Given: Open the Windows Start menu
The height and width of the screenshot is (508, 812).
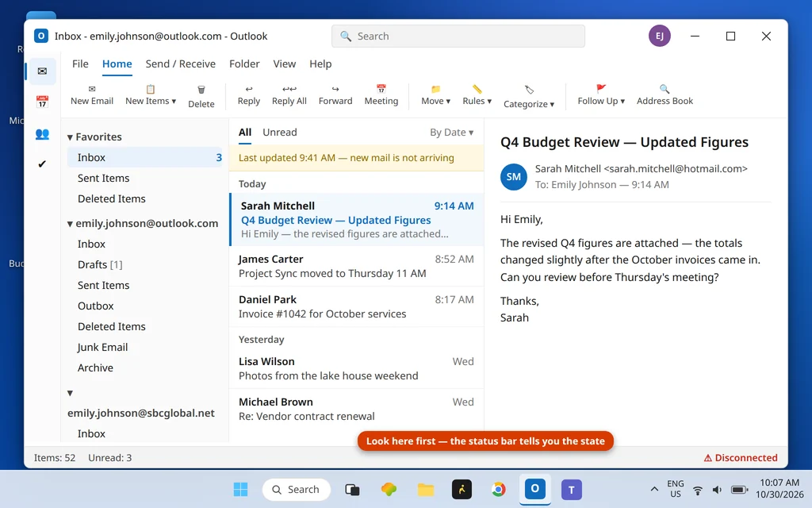Looking at the screenshot, I should (x=240, y=489).
